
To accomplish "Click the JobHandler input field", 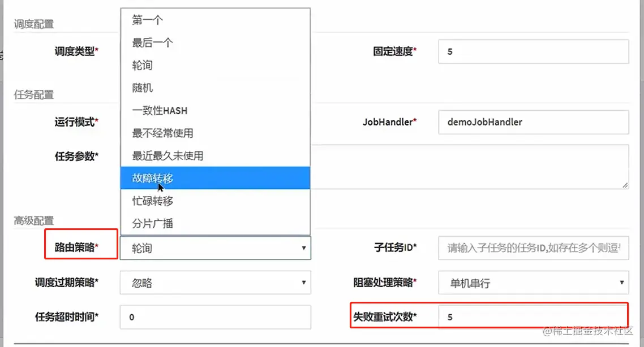I will pyautogui.click(x=534, y=122).
